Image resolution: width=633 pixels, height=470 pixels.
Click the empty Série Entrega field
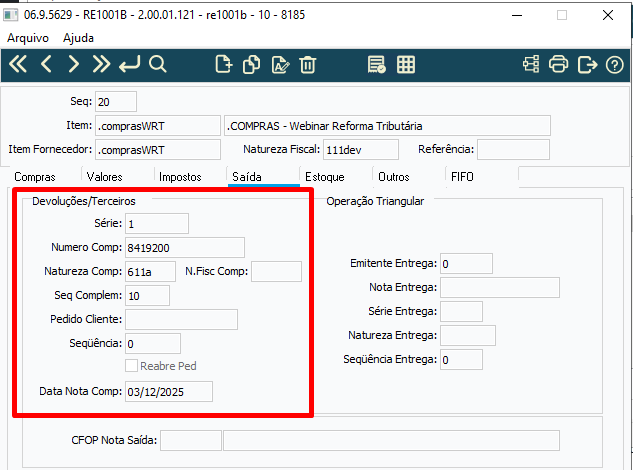(461, 311)
